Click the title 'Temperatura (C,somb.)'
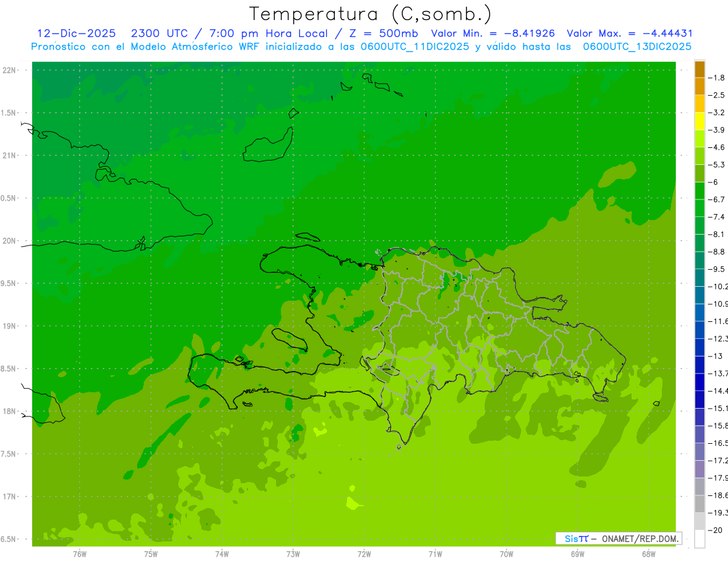728x562 pixels. point(370,14)
